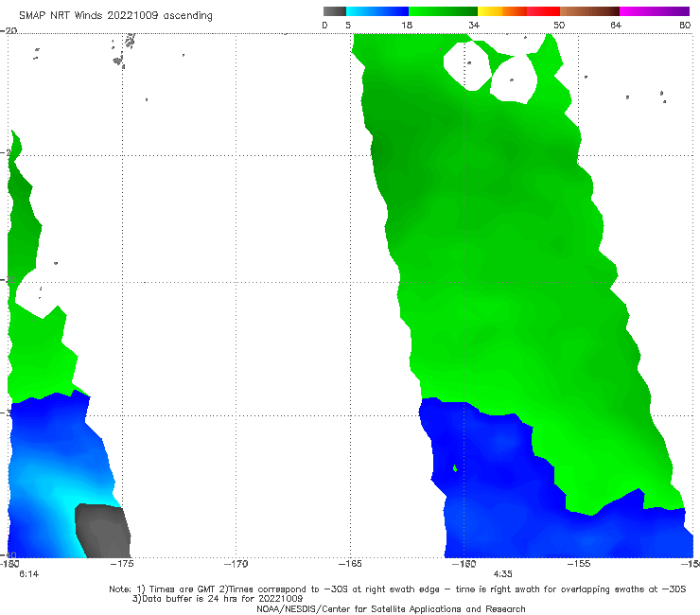Click the colorbar label '80'
700x615 pixels.
coord(685,26)
